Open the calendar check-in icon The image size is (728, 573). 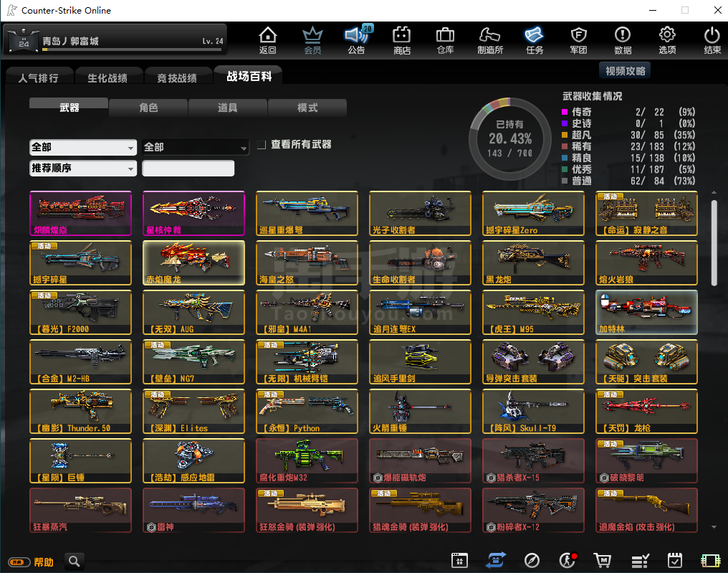click(x=674, y=561)
